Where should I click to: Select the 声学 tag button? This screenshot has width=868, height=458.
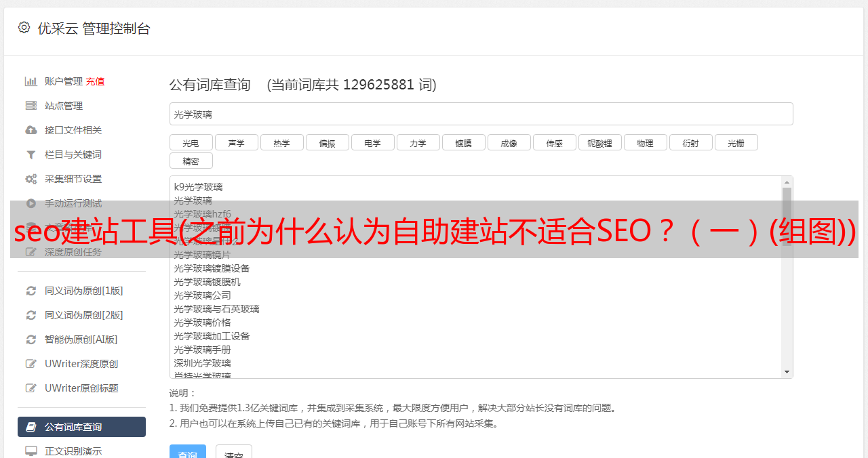click(x=237, y=142)
